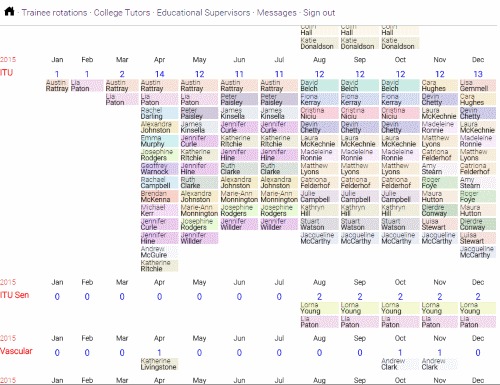Select David Belch's August ITU block
The image size is (500, 385).
click(319, 86)
